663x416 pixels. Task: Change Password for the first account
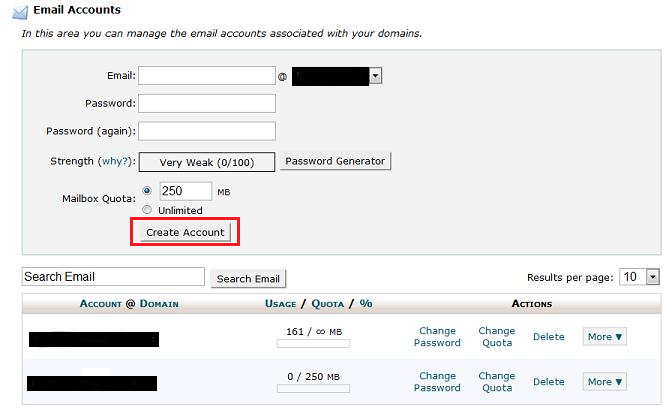(437, 337)
